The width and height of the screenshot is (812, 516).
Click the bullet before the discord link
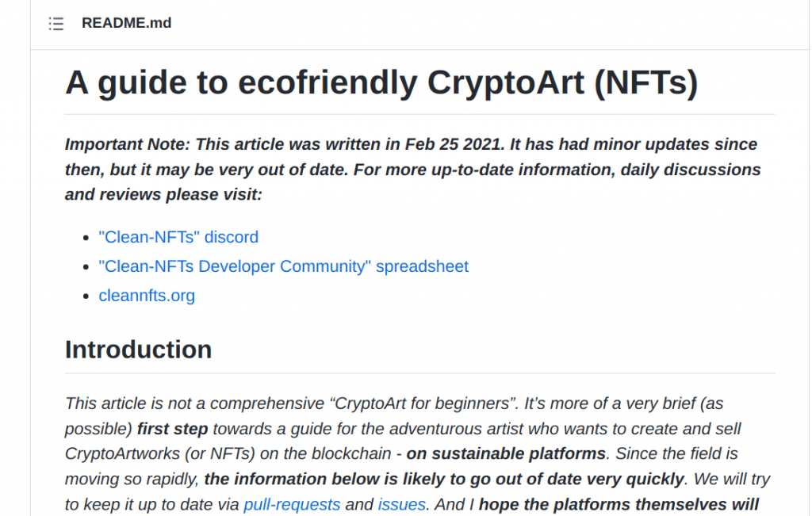86,238
